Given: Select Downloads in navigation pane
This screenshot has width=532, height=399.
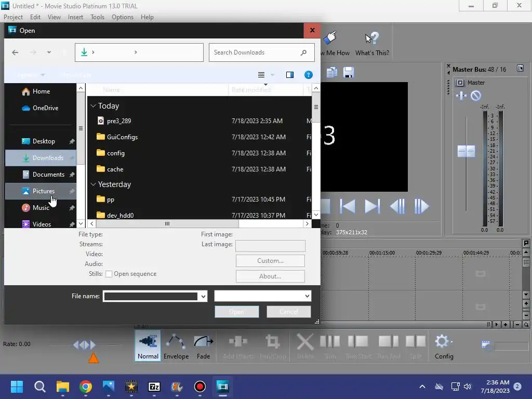Looking at the screenshot, I should [x=40, y=158].
